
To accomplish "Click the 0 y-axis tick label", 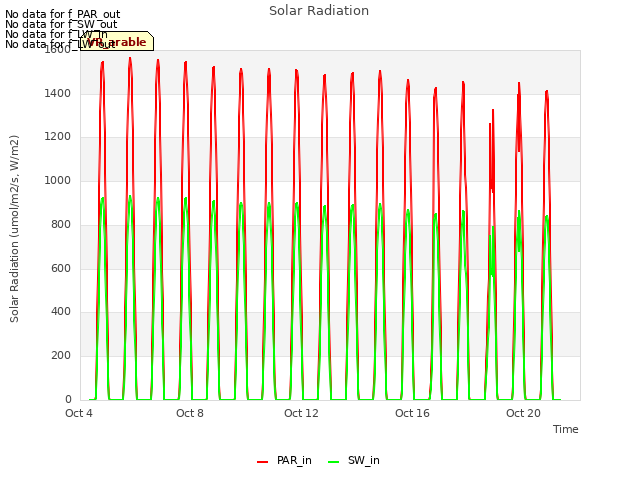I will (x=68, y=399).
